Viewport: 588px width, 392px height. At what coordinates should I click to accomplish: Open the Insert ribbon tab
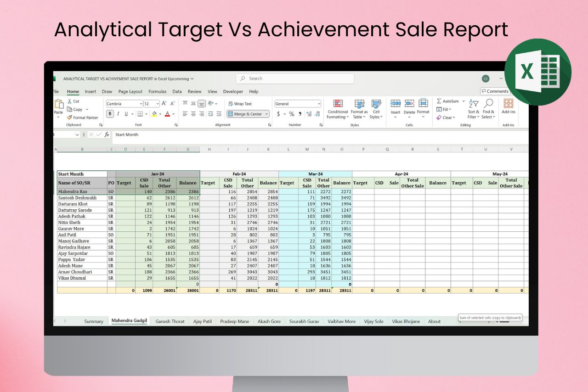pos(90,91)
